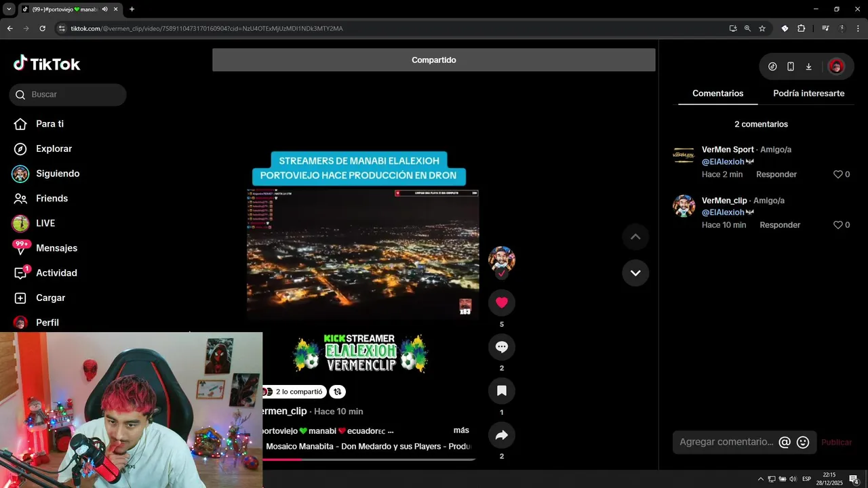Click the browser back arrow
868x488 pixels.
click(9, 28)
